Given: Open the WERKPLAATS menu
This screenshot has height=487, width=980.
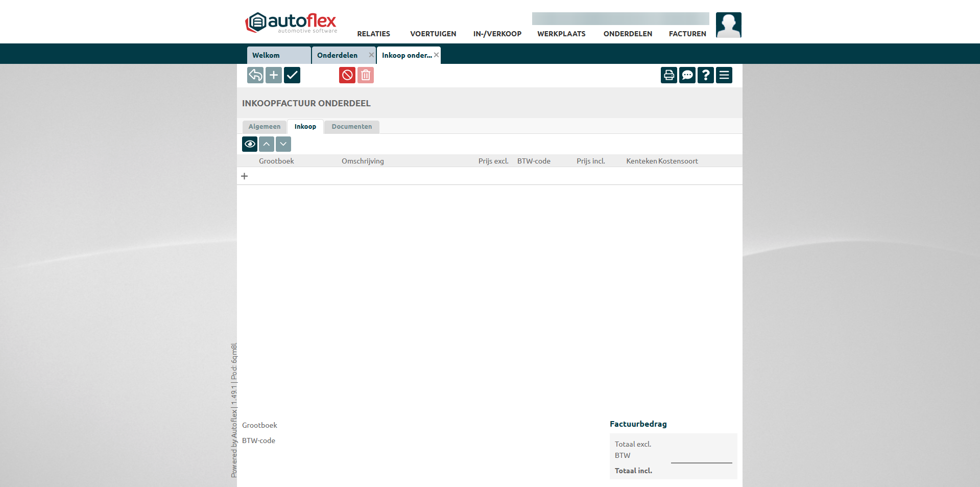Looking at the screenshot, I should [561, 34].
